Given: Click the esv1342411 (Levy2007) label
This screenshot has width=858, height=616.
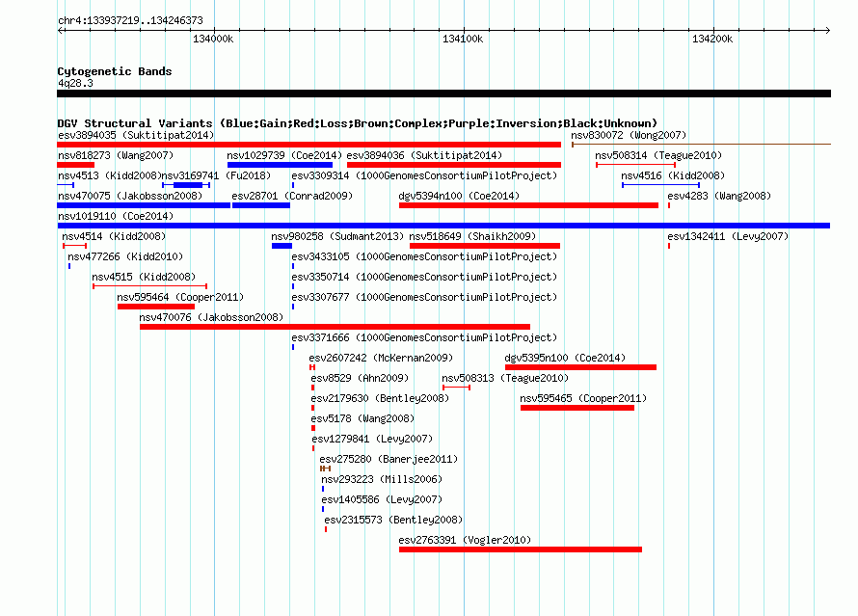Looking at the screenshot, I should [x=728, y=236].
